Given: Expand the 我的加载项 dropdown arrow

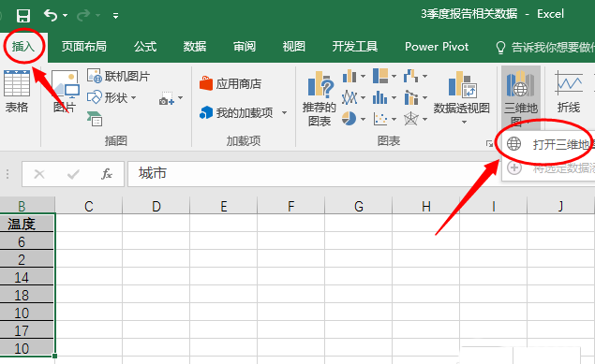Looking at the screenshot, I should tap(284, 112).
